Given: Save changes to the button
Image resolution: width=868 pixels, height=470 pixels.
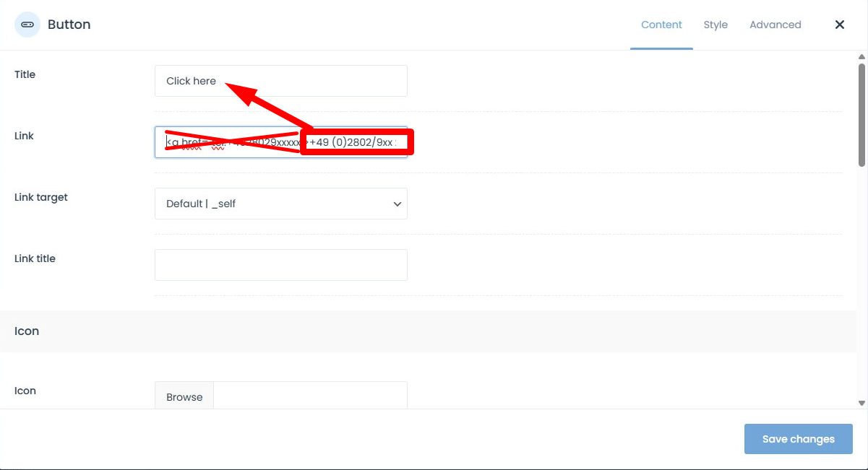Looking at the screenshot, I should tap(798, 439).
